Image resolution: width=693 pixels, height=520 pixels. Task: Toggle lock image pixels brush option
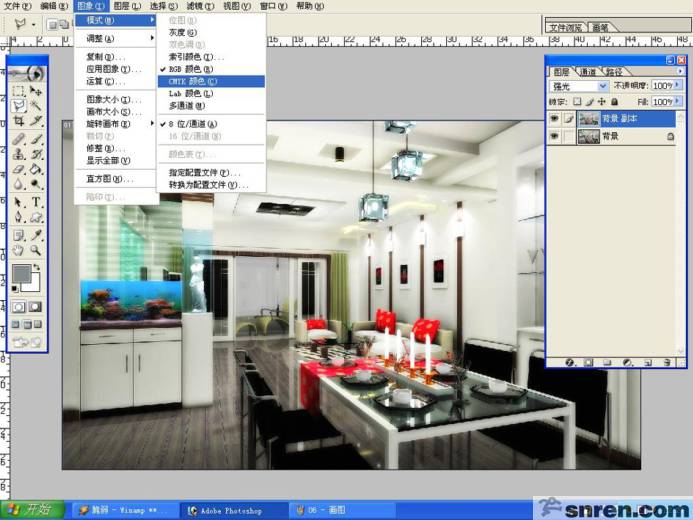(590, 102)
